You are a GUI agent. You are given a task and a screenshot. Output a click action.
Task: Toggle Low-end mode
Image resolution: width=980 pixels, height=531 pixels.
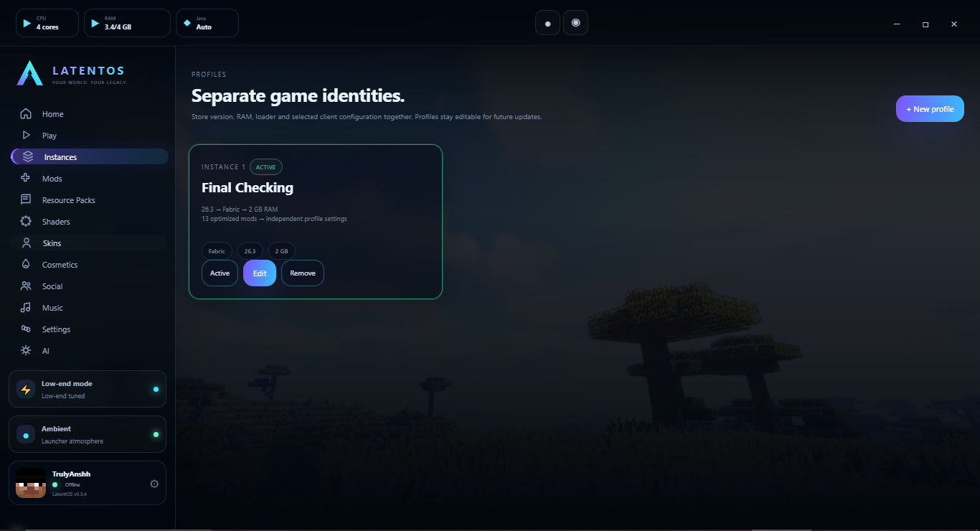(88, 389)
